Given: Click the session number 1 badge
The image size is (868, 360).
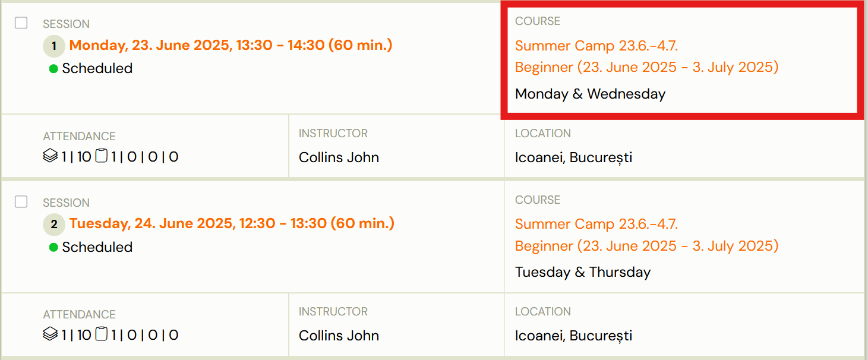Looking at the screenshot, I should tap(54, 46).
